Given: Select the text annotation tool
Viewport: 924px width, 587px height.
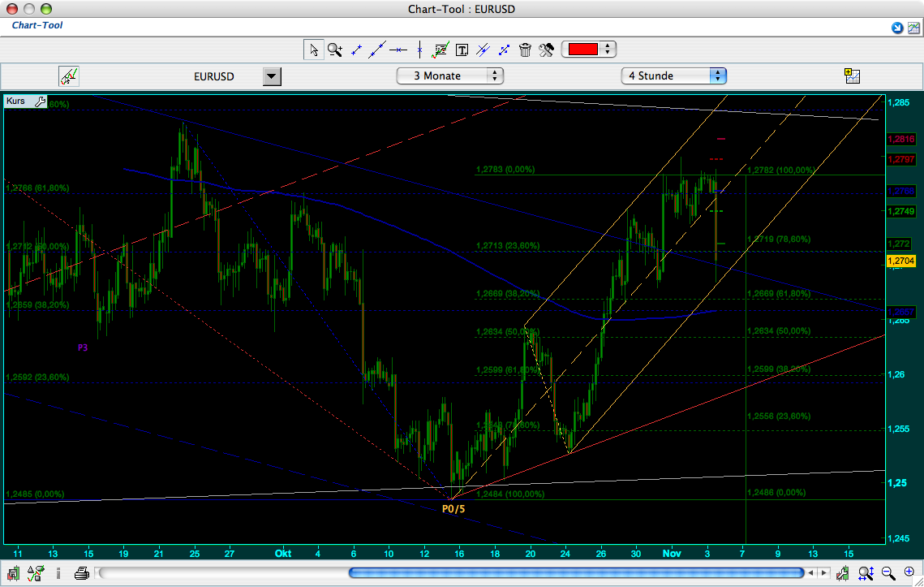Looking at the screenshot, I should click(x=462, y=50).
